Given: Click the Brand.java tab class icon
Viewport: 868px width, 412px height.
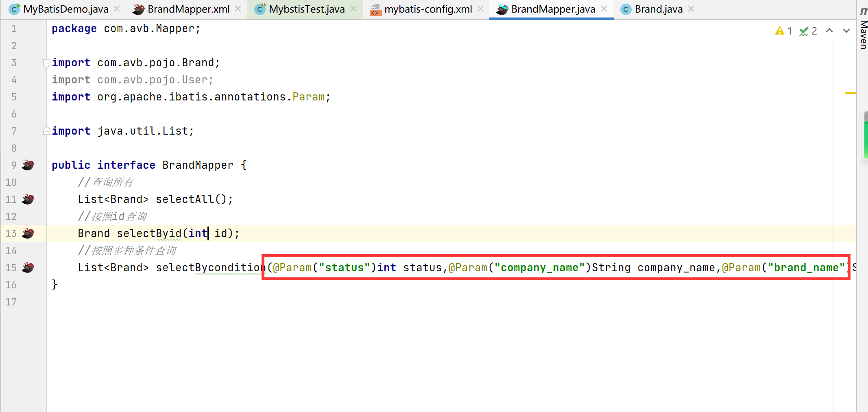Looking at the screenshot, I should 626,9.
